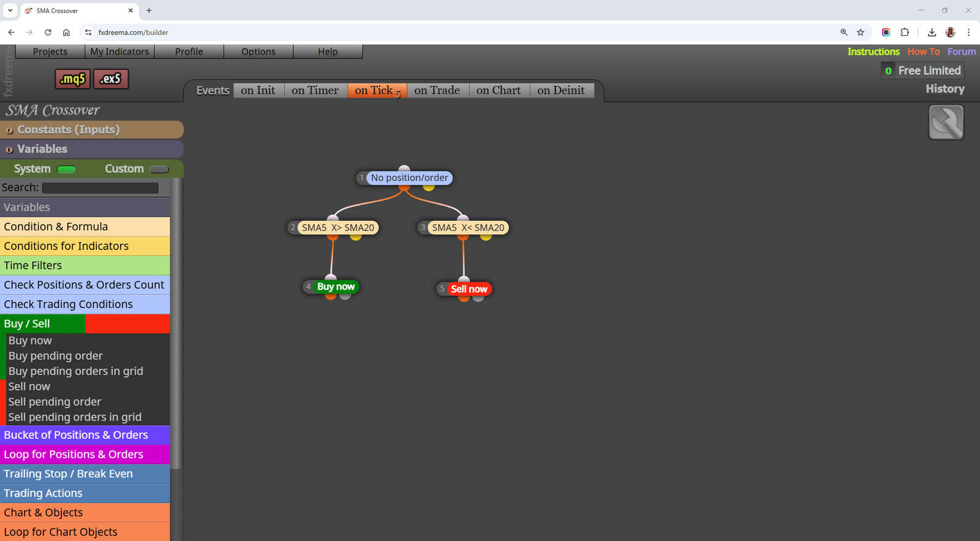The image size is (980, 541).
Task: Click the browser extensions puzzle icon
Action: click(905, 32)
